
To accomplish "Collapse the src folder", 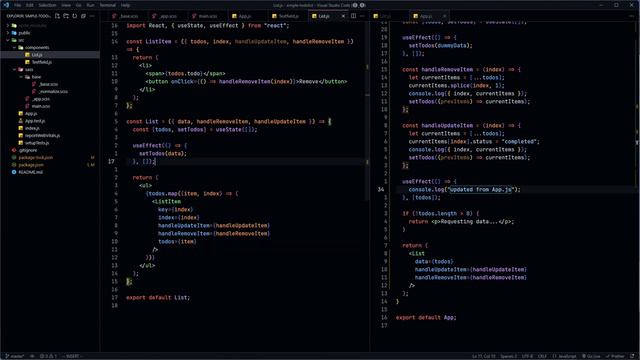I will (50, 40).
